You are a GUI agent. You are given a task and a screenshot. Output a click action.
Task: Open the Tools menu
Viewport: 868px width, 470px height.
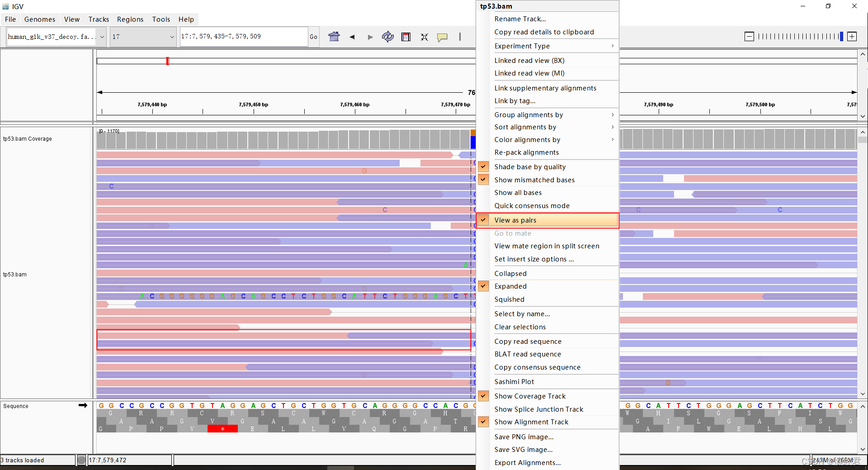point(161,19)
